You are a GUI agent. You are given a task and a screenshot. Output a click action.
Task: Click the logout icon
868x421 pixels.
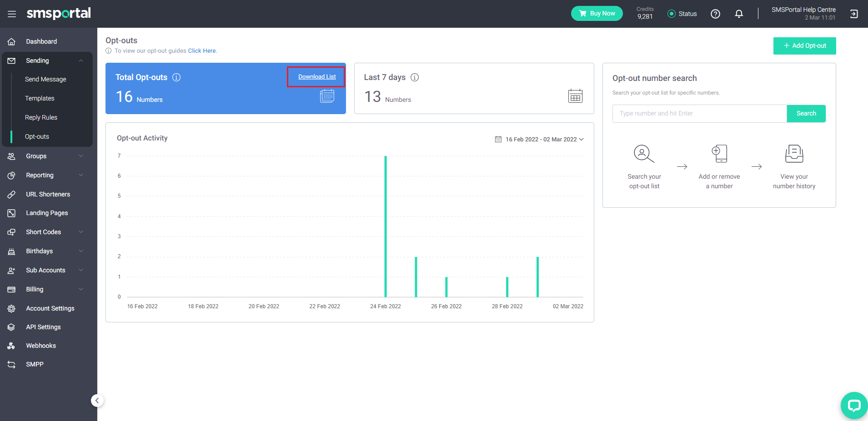click(854, 14)
